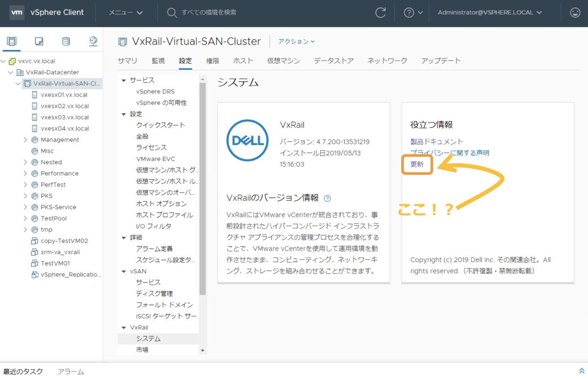
Task: Click the Dell logo in VxRail card
Action: tap(247, 140)
